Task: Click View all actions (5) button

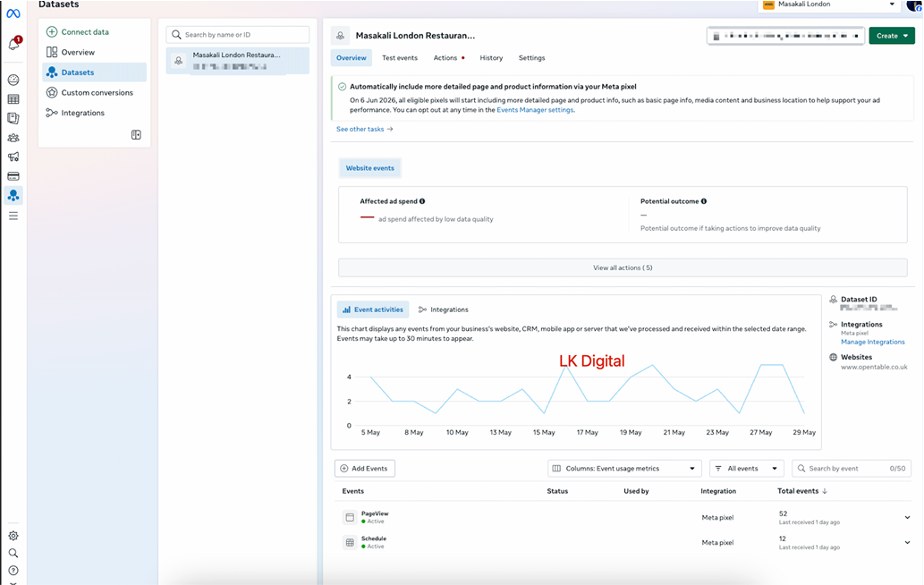Action: pos(623,267)
